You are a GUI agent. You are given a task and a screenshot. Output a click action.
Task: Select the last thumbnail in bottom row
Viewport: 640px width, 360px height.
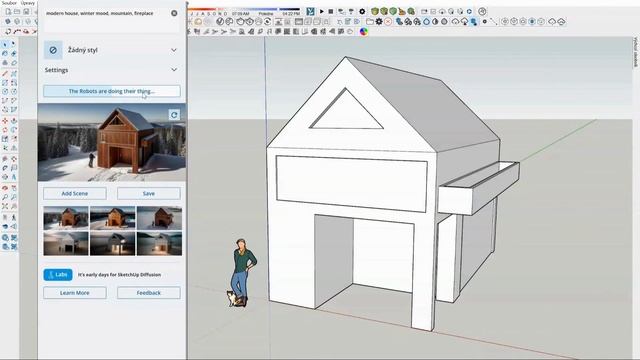tap(159, 243)
